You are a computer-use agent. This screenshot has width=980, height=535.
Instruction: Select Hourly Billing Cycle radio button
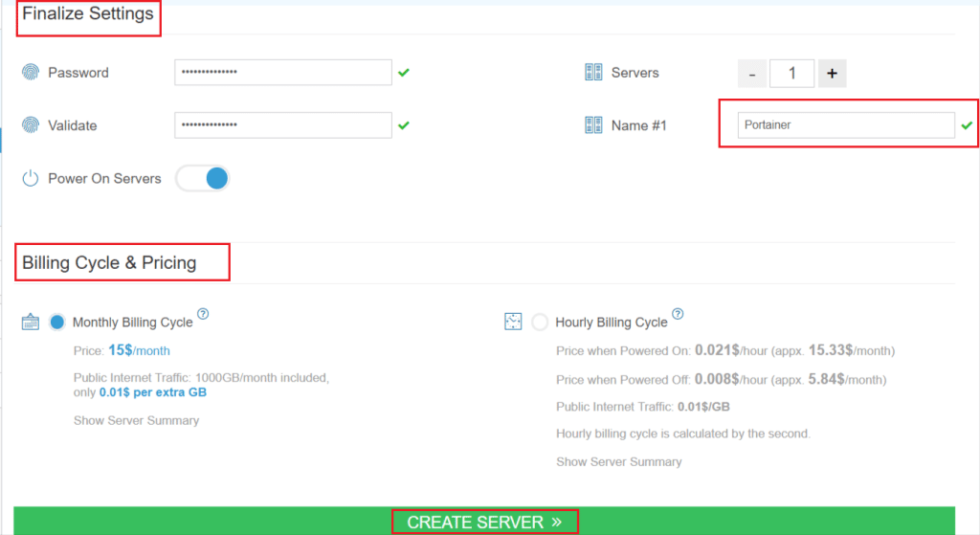point(540,322)
